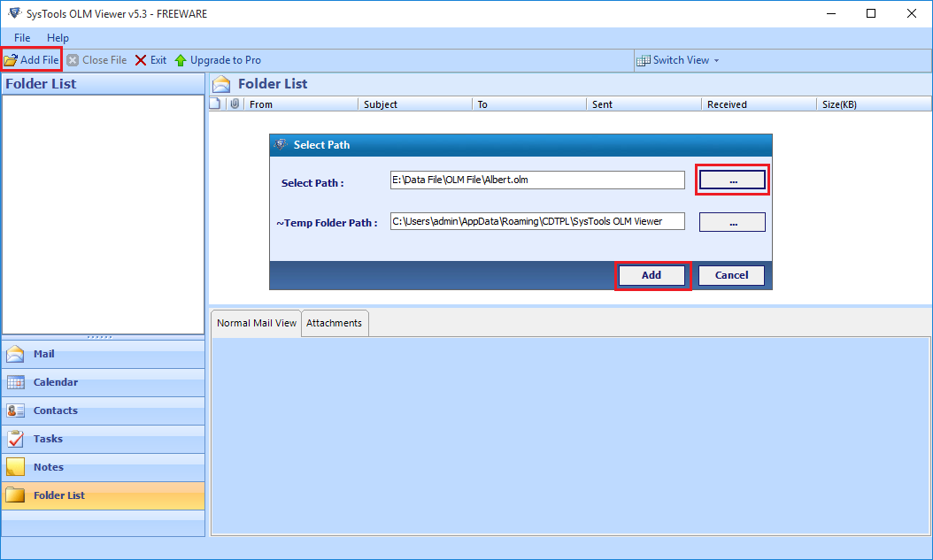Browse for the Temp Folder Path
This screenshot has height=560, width=933.
[732, 222]
